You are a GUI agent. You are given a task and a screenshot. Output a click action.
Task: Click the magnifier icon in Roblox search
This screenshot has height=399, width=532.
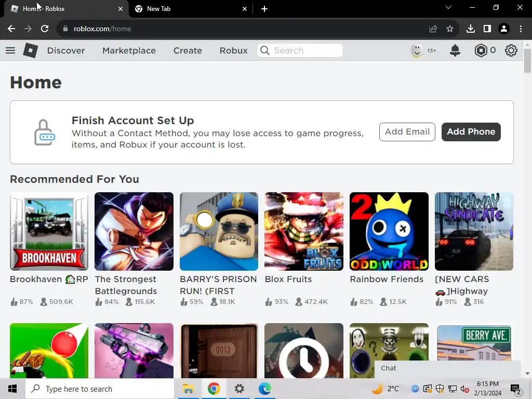click(x=264, y=50)
